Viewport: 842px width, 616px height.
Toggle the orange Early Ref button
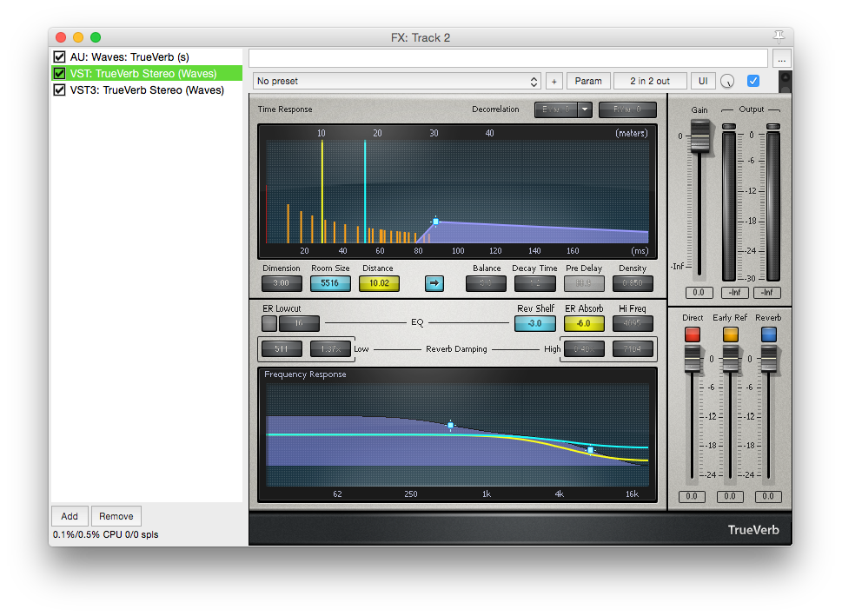coord(730,334)
